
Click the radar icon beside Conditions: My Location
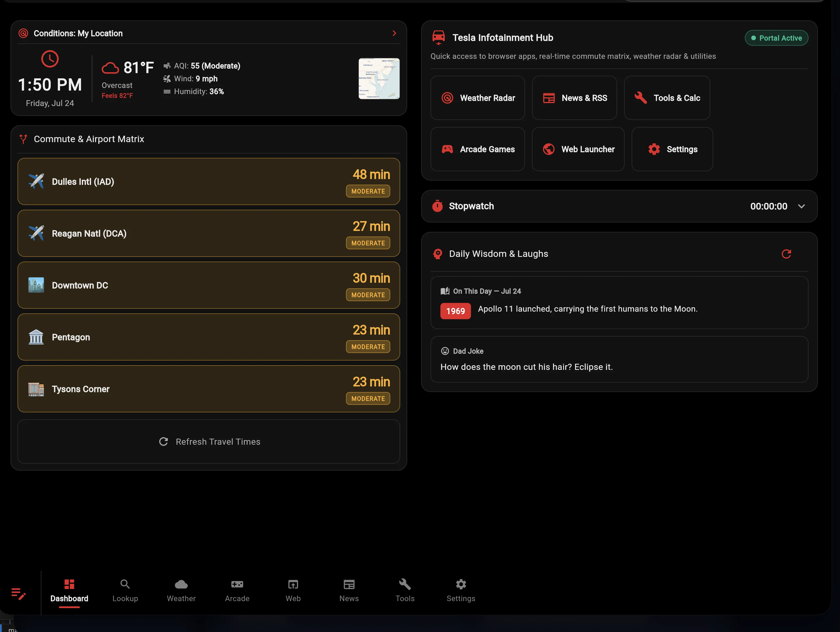click(x=23, y=33)
